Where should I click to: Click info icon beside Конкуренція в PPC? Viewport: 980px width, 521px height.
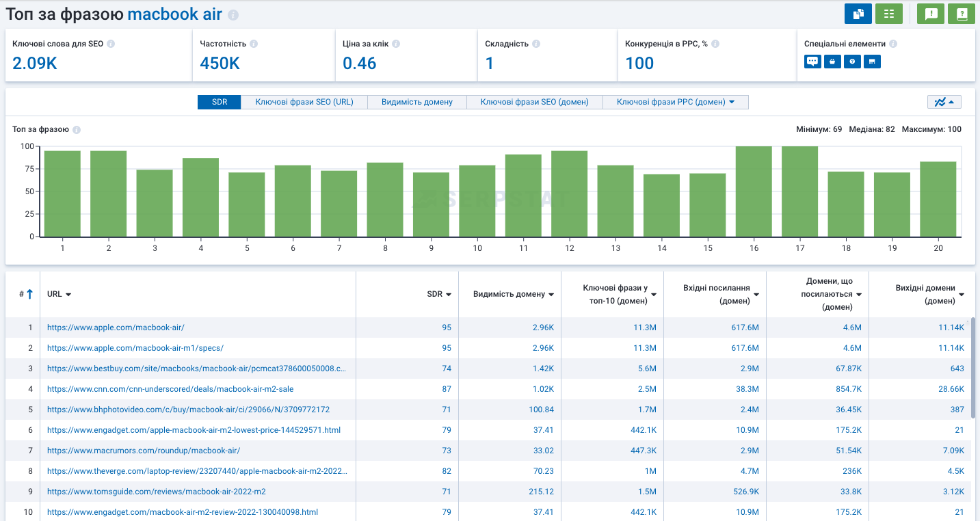click(x=715, y=44)
